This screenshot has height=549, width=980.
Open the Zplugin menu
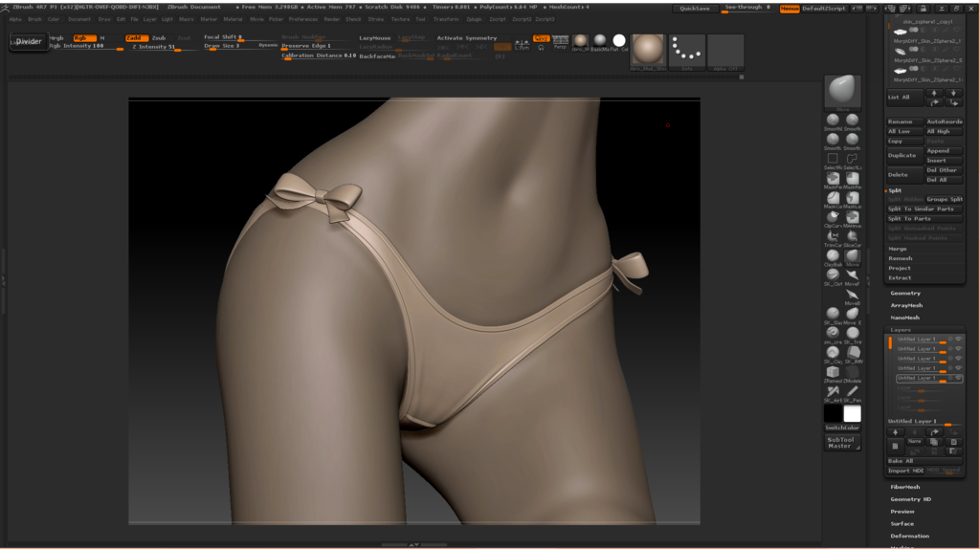click(475, 19)
